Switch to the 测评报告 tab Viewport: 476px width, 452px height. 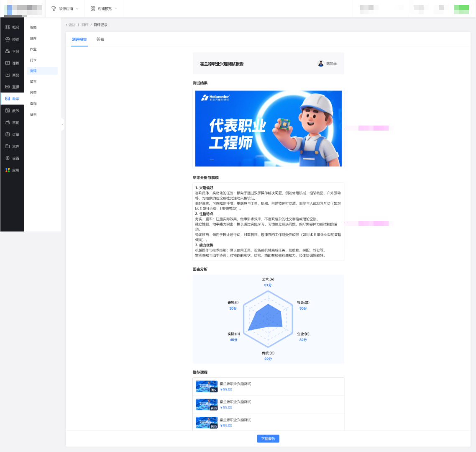point(79,39)
